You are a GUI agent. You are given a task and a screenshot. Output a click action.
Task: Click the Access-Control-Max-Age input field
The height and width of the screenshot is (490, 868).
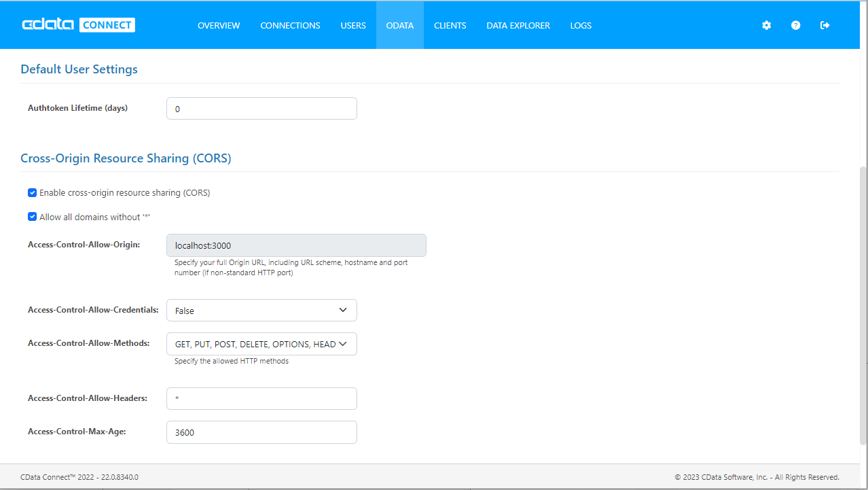261,432
